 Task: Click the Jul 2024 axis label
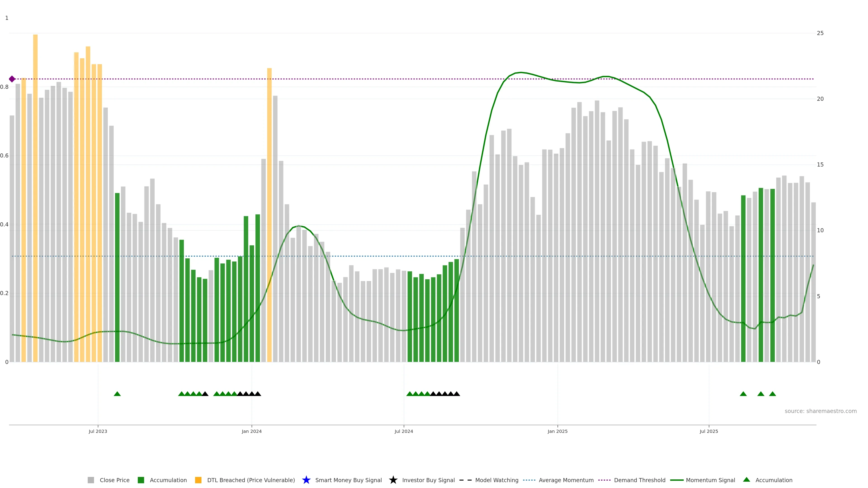pos(404,432)
